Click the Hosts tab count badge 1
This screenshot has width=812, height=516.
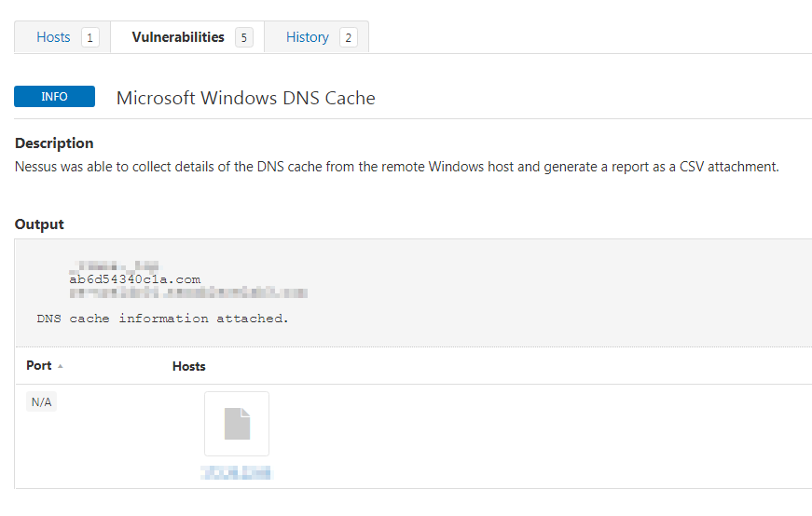[90, 38]
